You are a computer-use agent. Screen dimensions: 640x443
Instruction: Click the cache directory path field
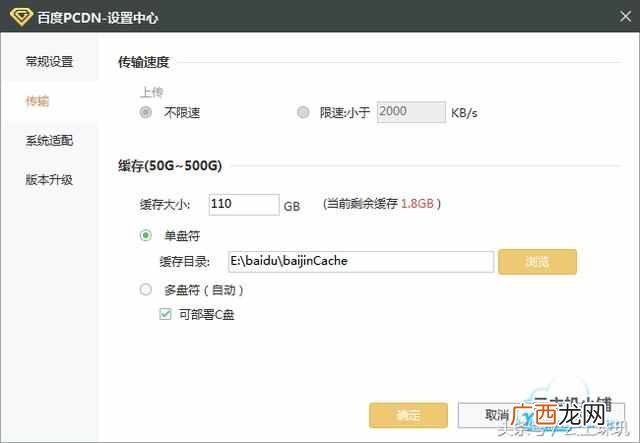point(361,262)
